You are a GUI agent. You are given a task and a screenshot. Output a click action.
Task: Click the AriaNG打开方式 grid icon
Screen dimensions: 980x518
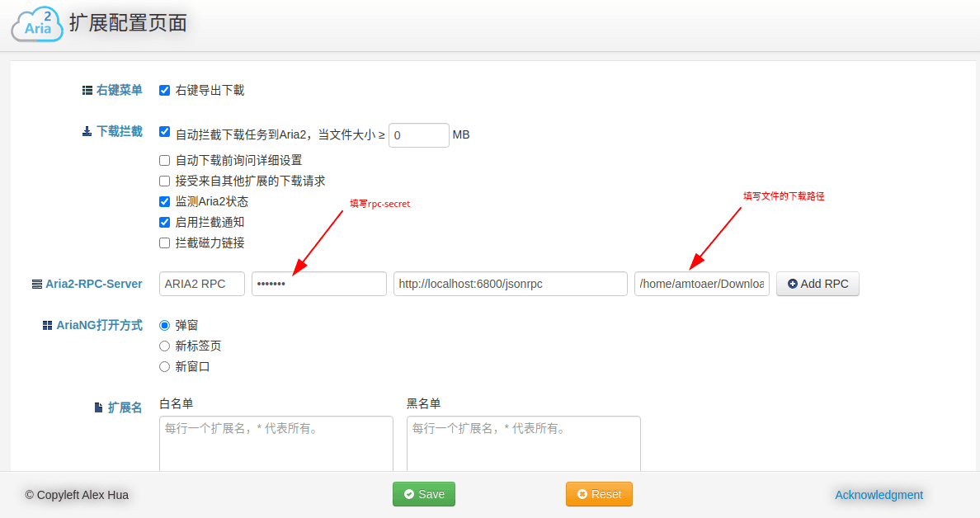click(x=48, y=326)
